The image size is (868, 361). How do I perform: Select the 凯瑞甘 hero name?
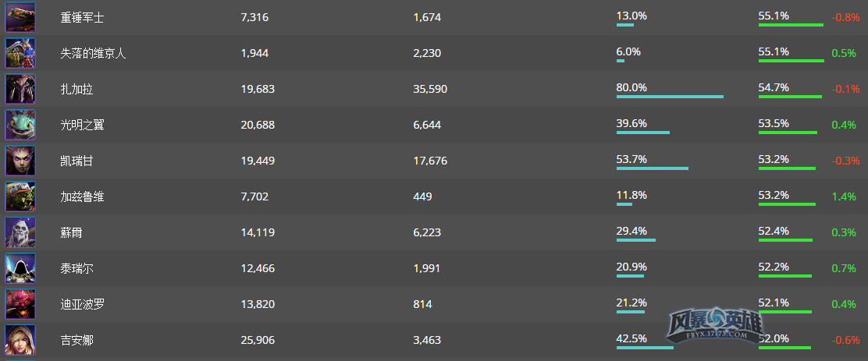click(77, 161)
